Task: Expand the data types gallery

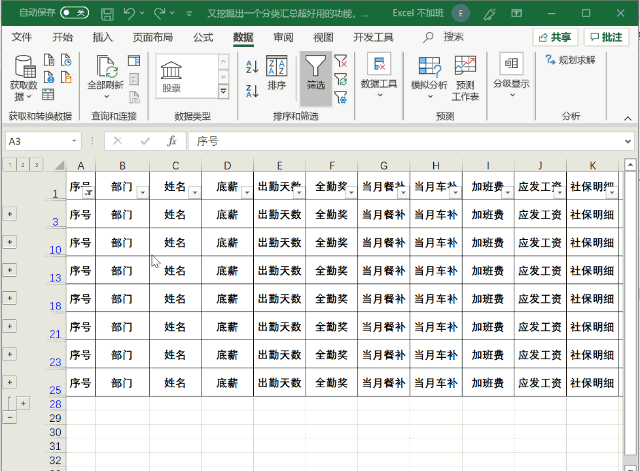Action: [223, 91]
